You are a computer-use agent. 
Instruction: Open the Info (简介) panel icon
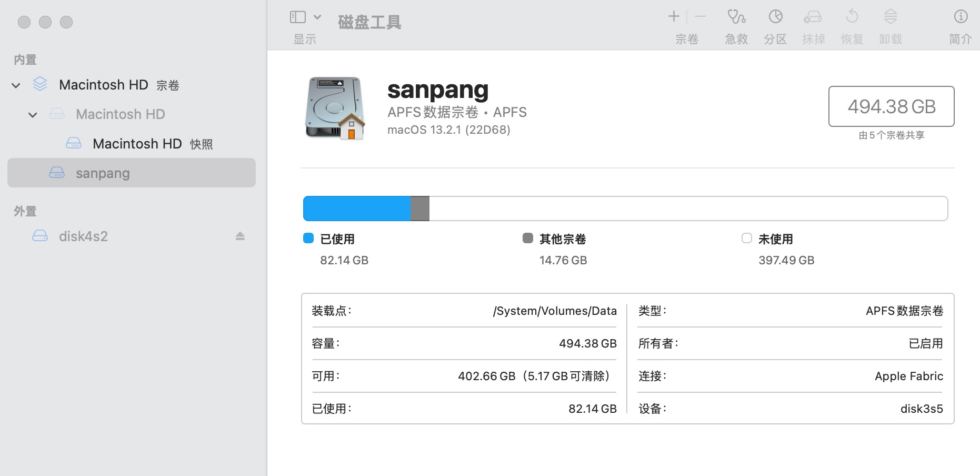(x=961, y=17)
